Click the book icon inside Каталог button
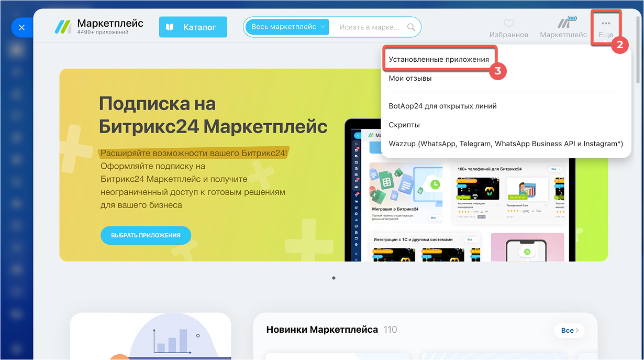Viewport: 644px width, 360px height. [x=170, y=27]
